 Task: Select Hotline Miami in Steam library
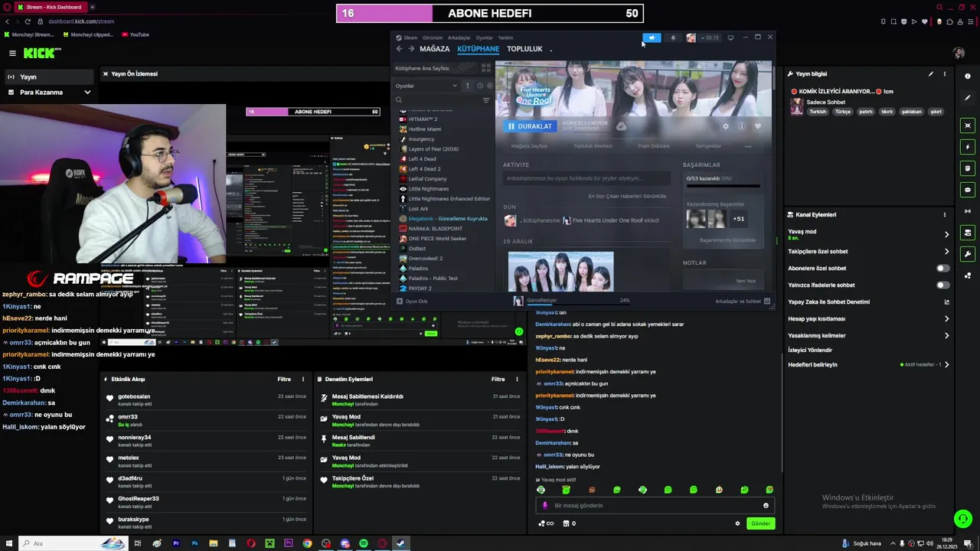(x=424, y=129)
